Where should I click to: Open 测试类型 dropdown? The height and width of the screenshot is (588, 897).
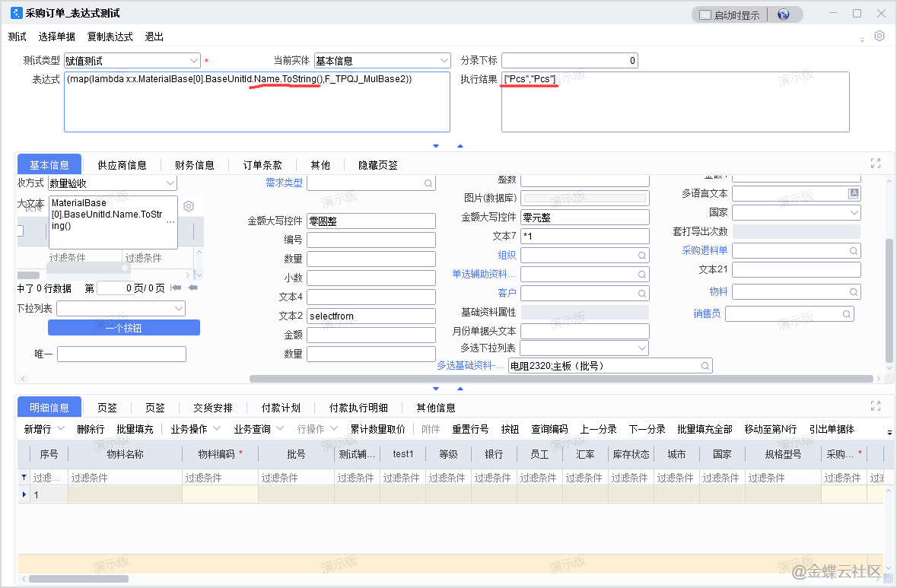(x=193, y=60)
